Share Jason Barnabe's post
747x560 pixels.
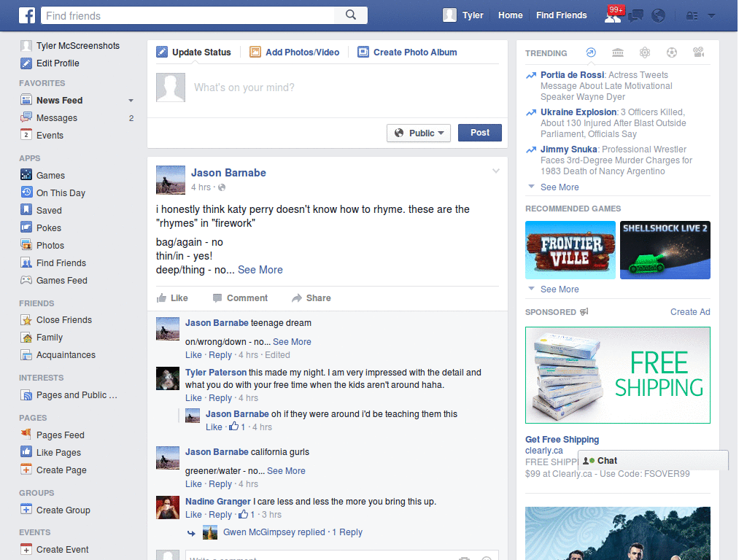(311, 297)
